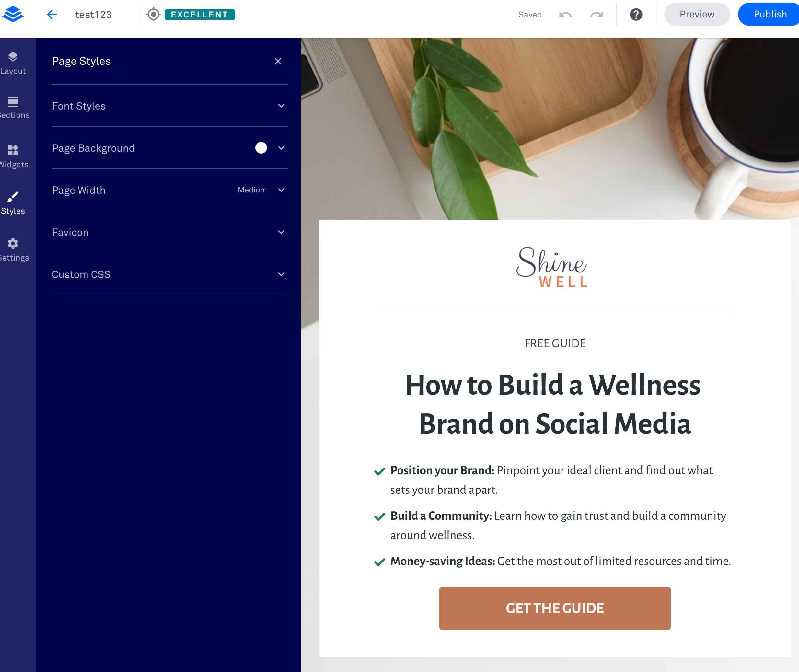Click the Settings panel icon
Viewport: 799px width, 672px height.
click(x=13, y=243)
